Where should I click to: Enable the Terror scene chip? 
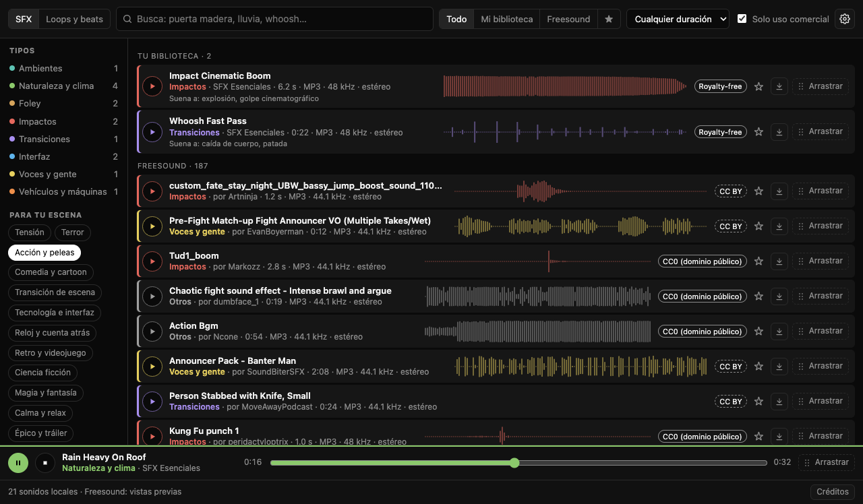tap(73, 232)
